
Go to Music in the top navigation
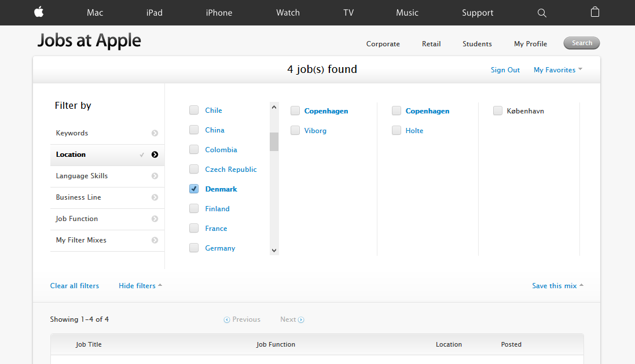click(x=407, y=13)
